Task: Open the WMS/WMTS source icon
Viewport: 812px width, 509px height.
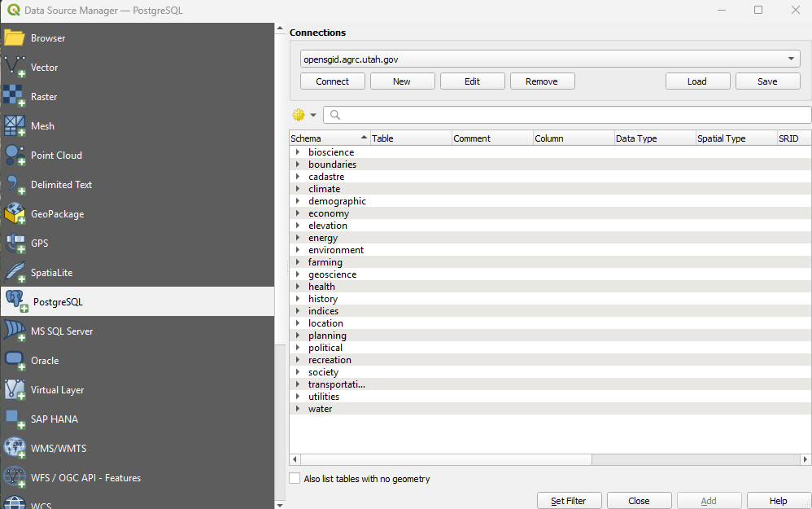Action: [14, 448]
